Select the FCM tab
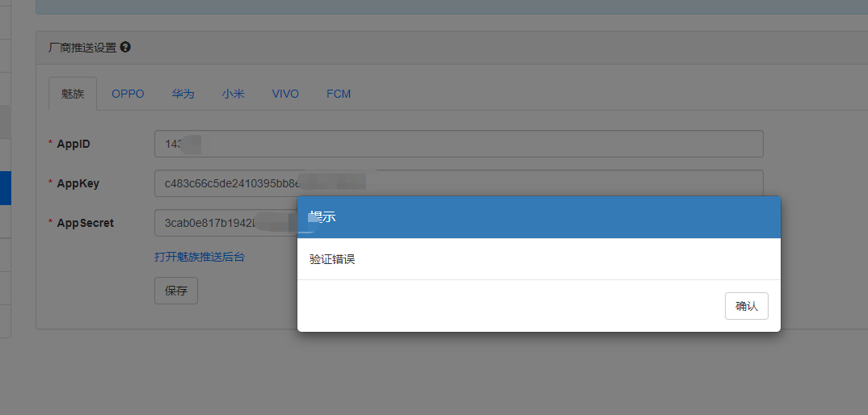Viewport: 868px width, 415px height. pyautogui.click(x=339, y=94)
